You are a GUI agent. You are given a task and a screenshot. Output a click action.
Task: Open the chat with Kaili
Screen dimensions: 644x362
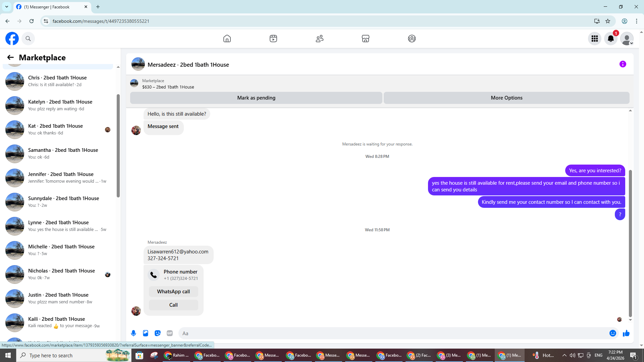point(58,322)
